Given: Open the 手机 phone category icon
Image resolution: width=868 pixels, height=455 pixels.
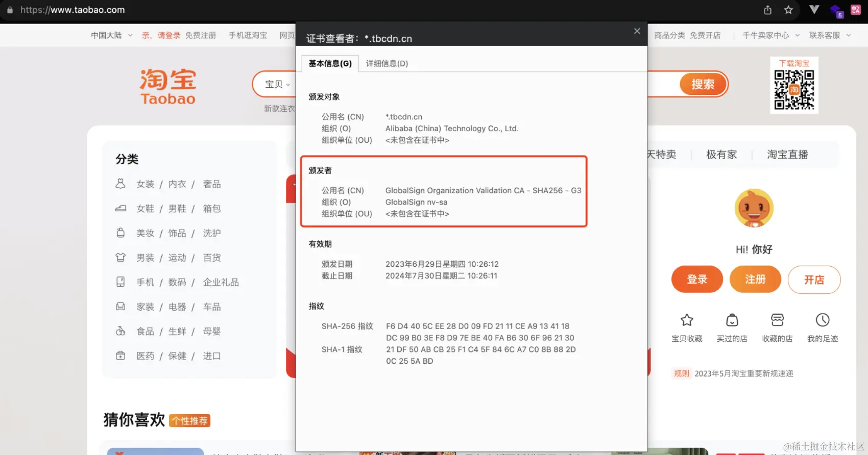Looking at the screenshot, I should point(120,282).
